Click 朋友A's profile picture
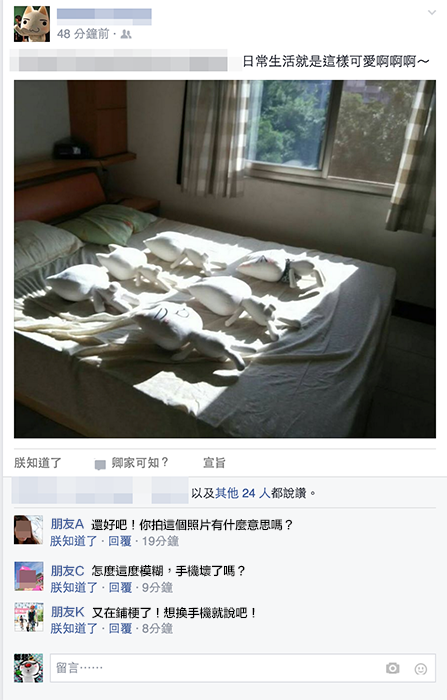This screenshot has width=447, height=700. 29,529
